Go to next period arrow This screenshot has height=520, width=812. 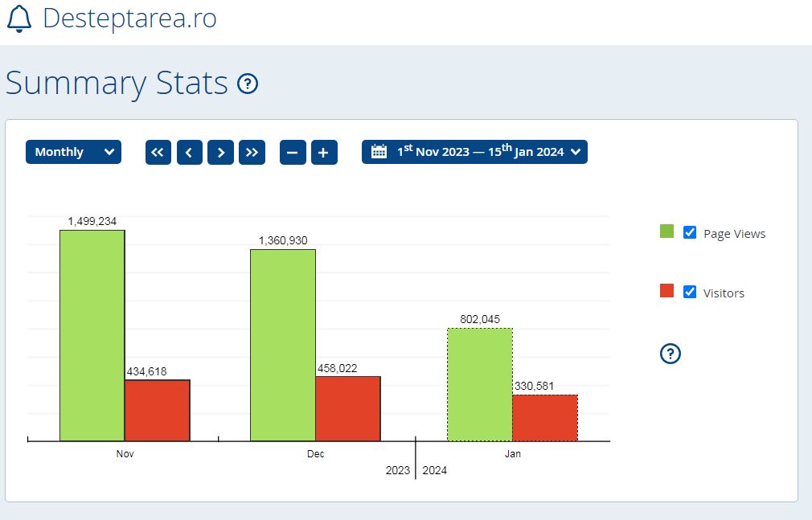coord(220,152)
